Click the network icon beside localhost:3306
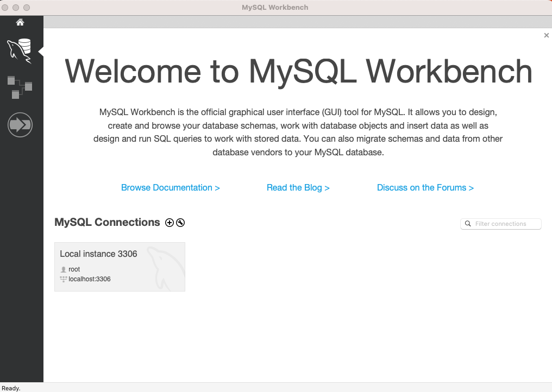This screenshot has height=392, width=552. tap(64, 279)
